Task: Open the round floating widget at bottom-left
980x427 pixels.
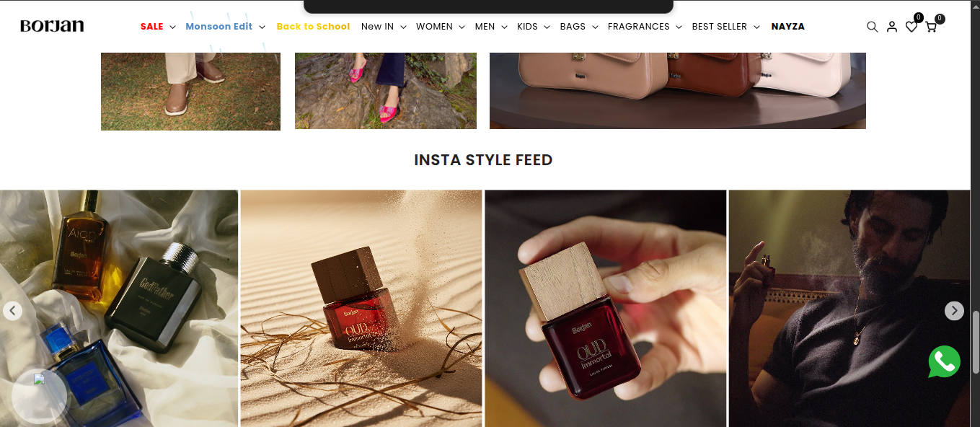Action: tap(40, 395)
